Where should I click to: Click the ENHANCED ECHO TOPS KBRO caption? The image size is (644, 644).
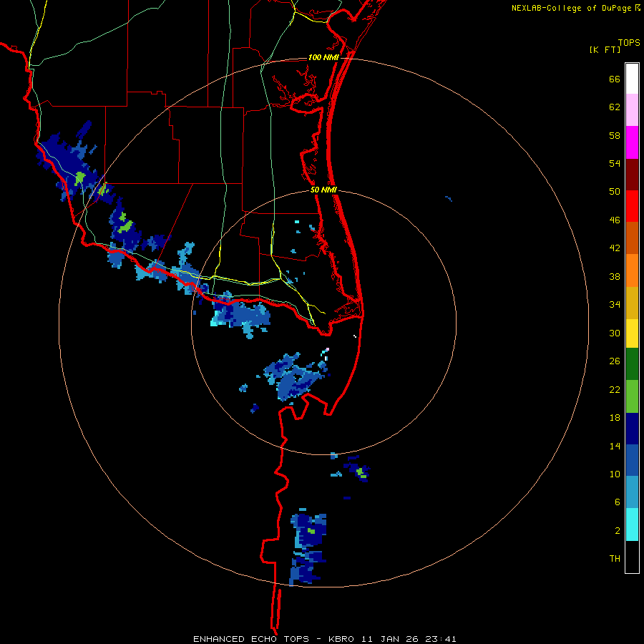coord(324,639)
